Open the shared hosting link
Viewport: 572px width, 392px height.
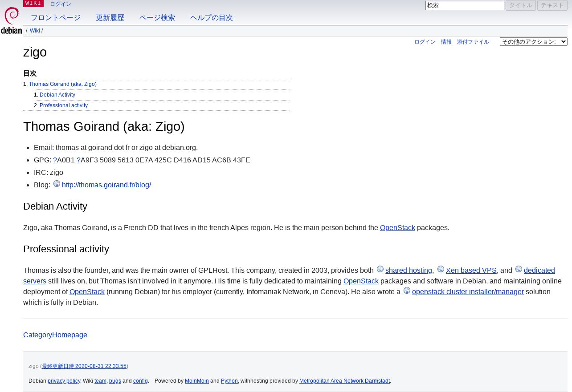pyautogui.click(x=409, y=271)
